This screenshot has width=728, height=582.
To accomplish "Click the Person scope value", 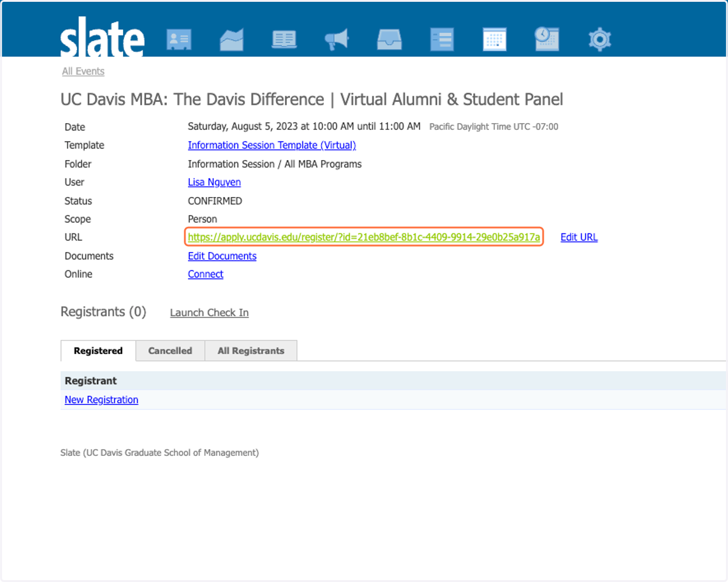I will (203, 219).
